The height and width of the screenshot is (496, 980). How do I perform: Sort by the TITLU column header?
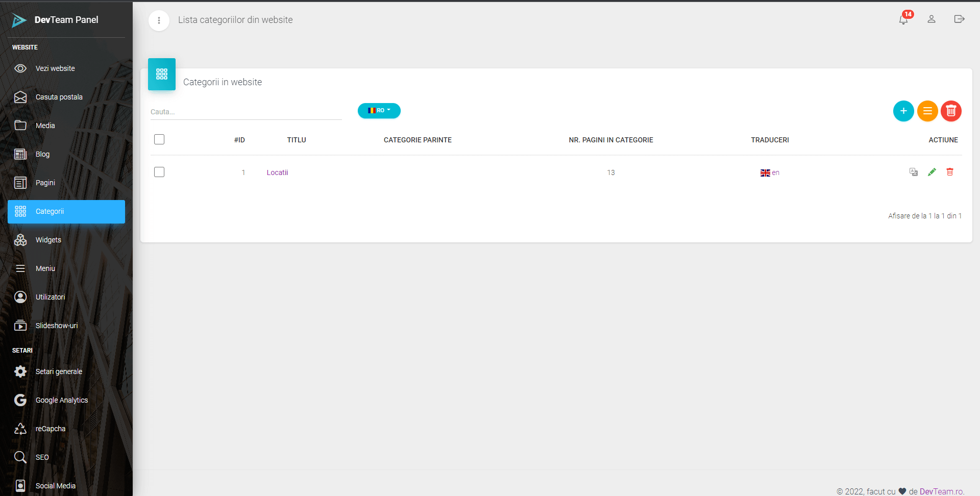(x=296, y=140)
